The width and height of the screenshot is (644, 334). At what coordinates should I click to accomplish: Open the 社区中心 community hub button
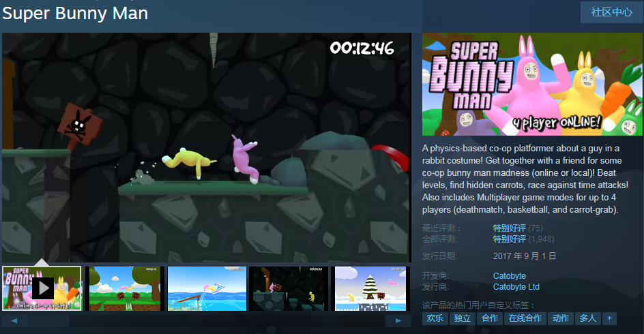click(x=611, y=12)
